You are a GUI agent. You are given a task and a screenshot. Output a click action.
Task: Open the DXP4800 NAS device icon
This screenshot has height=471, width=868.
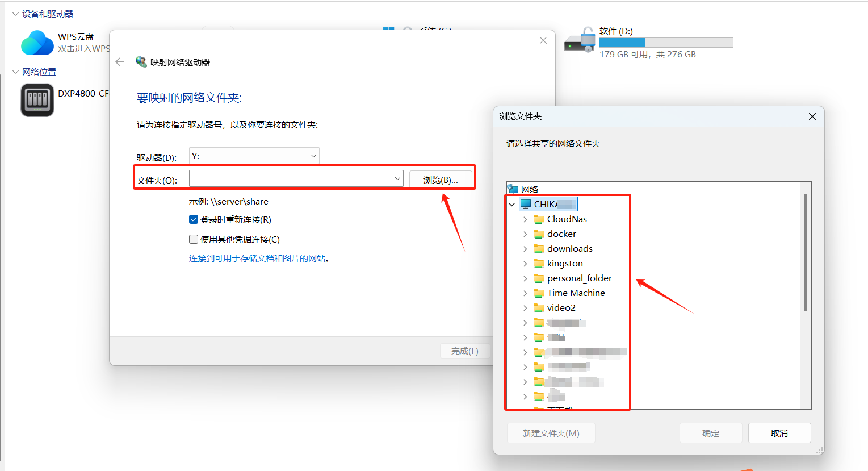point(37,100)
